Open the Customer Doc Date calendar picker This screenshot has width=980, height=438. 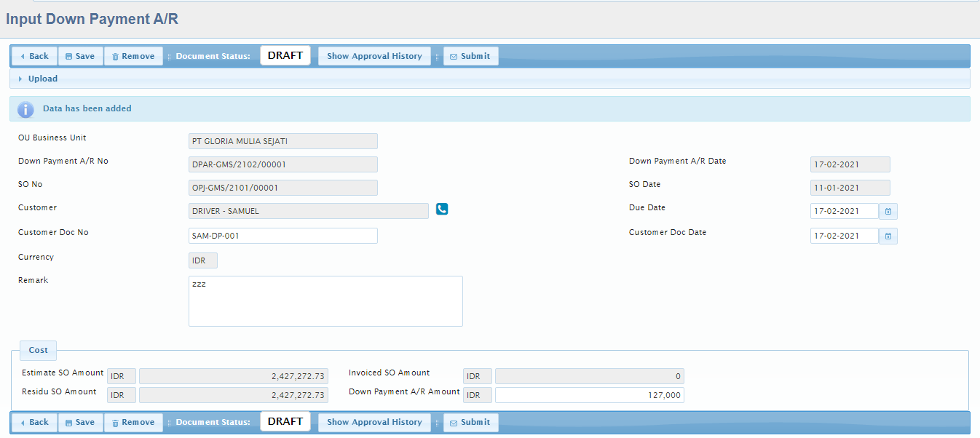coord(888,236)
